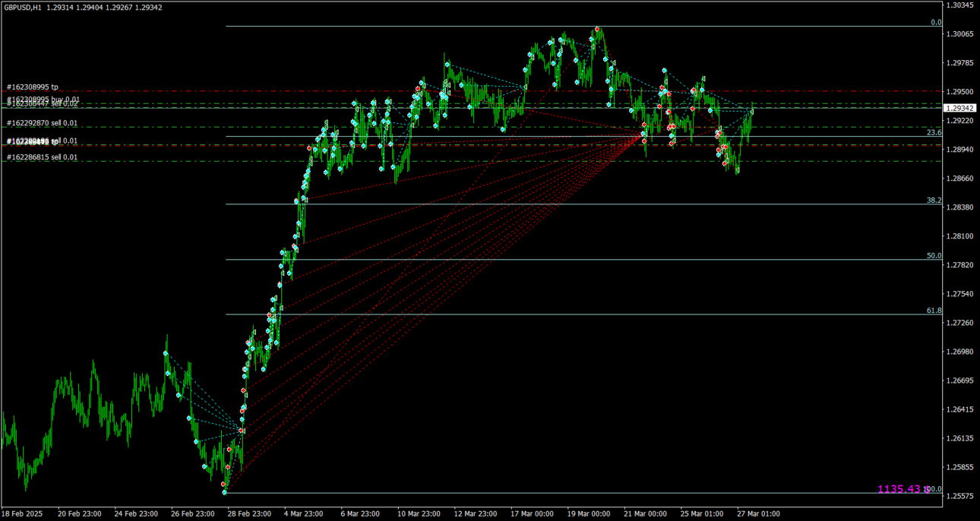Click the 1.27260 price axis value
This screenshot has height=521, width=980.
(x=960, y=323)
